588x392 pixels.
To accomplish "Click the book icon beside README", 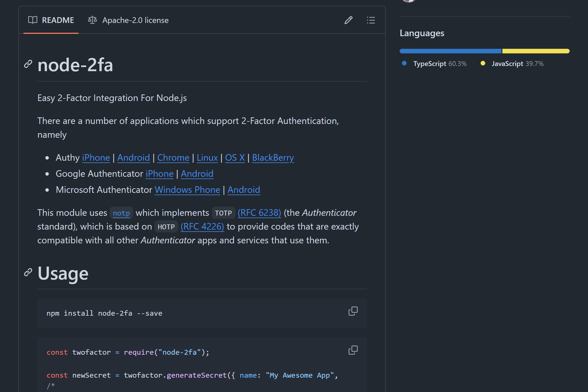I will coord(33,20).
